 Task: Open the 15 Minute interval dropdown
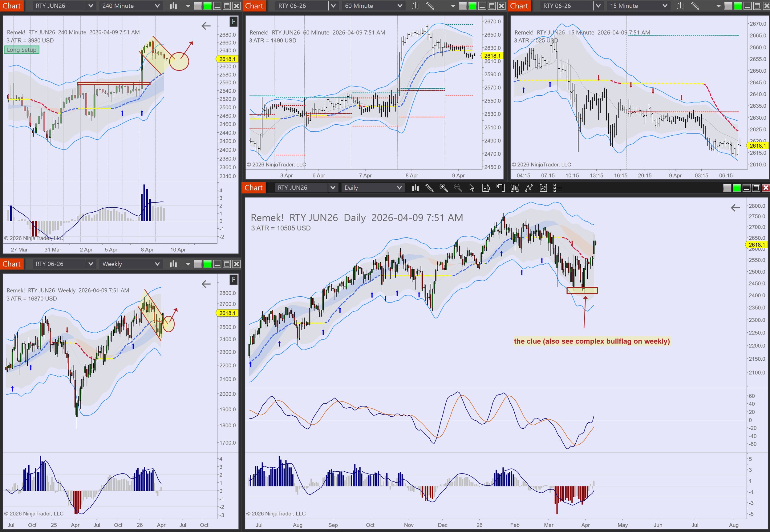coord(638,6)
